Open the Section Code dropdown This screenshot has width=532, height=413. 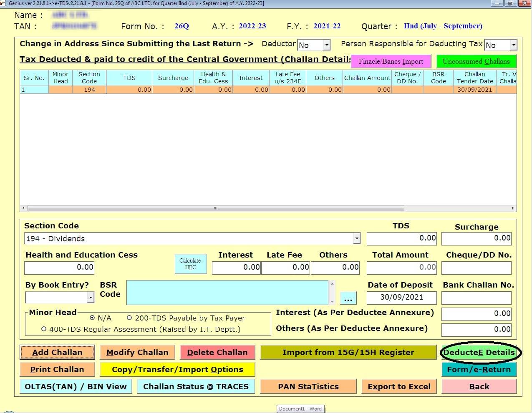click(356, 238)
